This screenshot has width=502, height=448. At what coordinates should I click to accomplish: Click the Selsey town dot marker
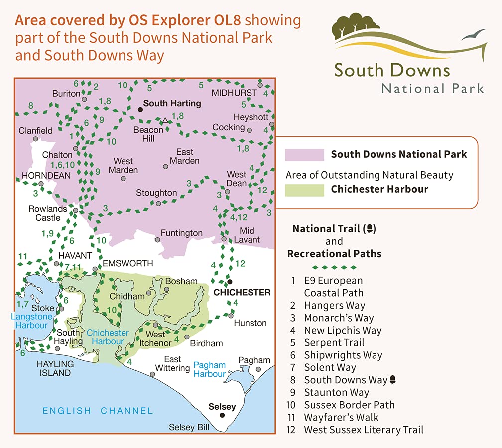222,415
